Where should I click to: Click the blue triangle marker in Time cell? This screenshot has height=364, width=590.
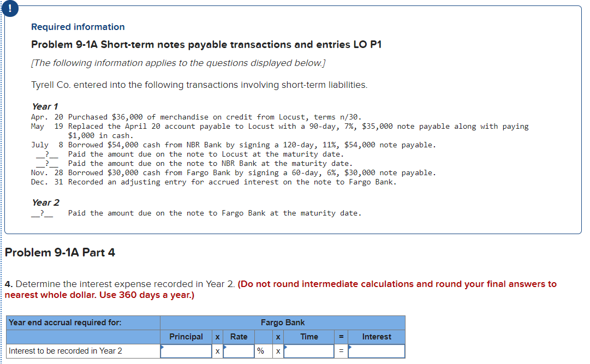tap(286, 347)
